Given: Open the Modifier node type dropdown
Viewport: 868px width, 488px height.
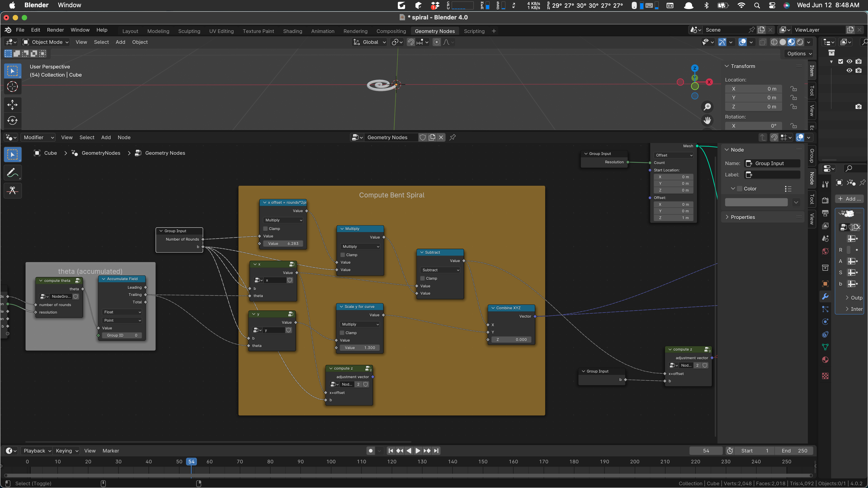Looking at the screenshot, I should pos(38,137).
